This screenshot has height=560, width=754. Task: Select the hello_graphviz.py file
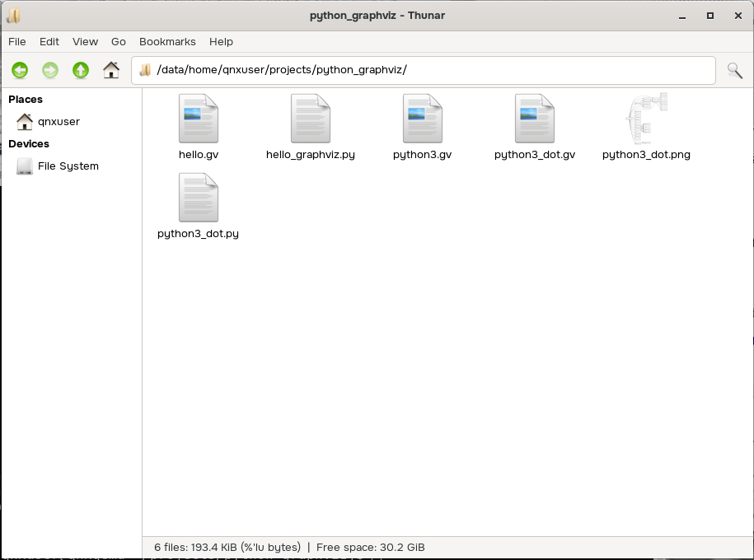click(x=311, y=119)
